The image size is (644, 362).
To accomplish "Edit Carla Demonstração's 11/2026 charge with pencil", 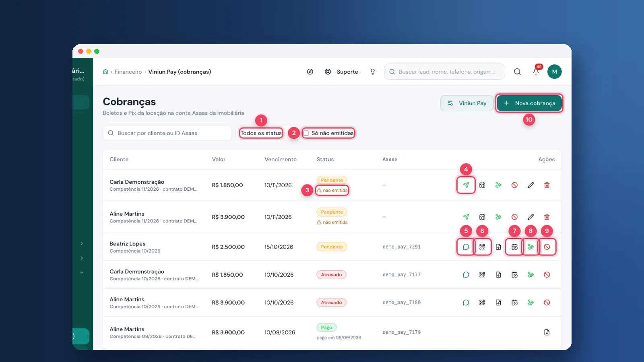I will [x=530, y=185].
